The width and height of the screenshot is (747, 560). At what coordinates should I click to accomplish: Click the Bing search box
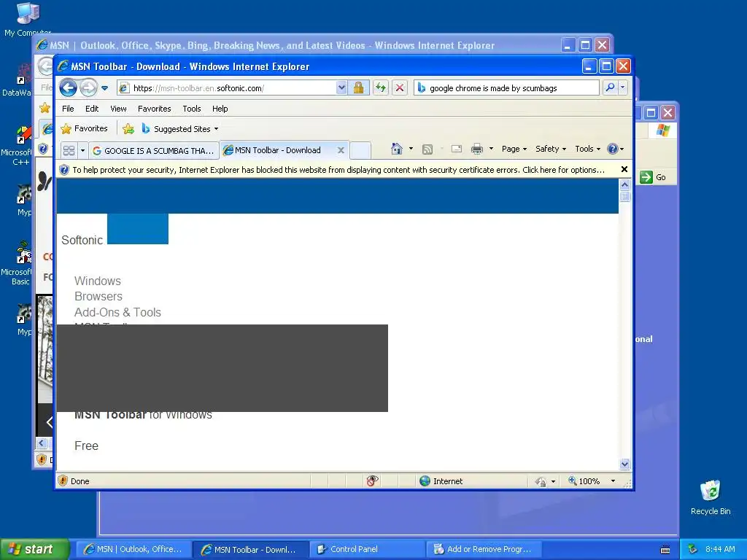point(506,88)
